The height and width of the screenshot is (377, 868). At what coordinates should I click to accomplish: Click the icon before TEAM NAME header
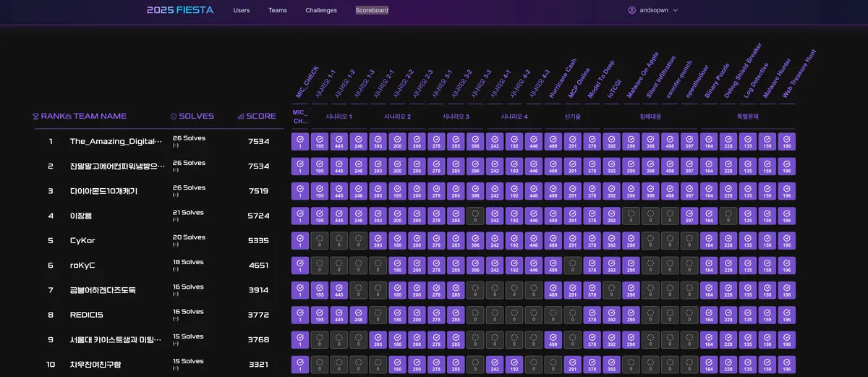(68, 116)
